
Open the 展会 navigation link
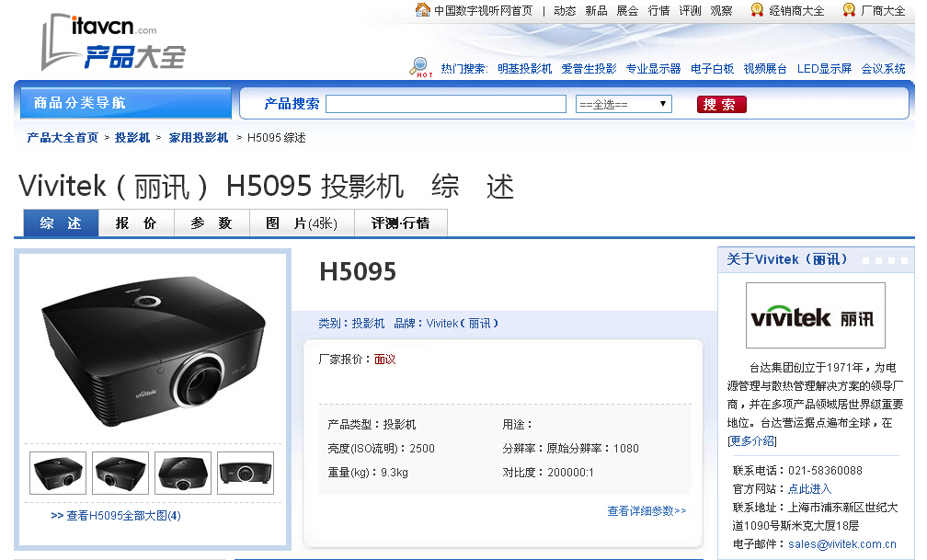tap(627, 11)
